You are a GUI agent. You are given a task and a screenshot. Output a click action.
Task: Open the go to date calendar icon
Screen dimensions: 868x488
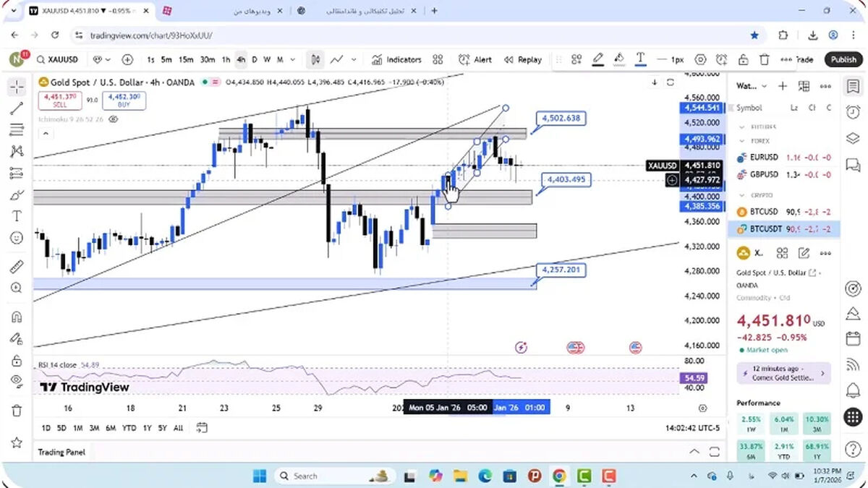(x=202, y=427)
